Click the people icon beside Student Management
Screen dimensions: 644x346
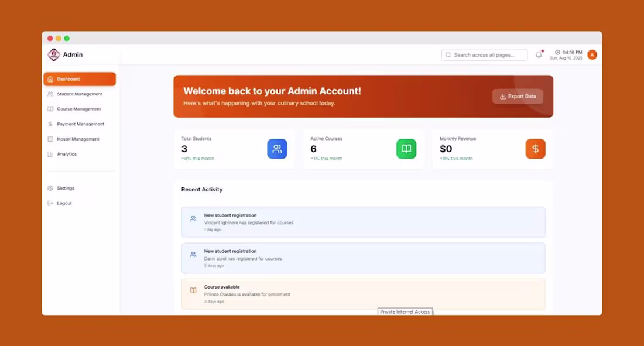[50, 94]
